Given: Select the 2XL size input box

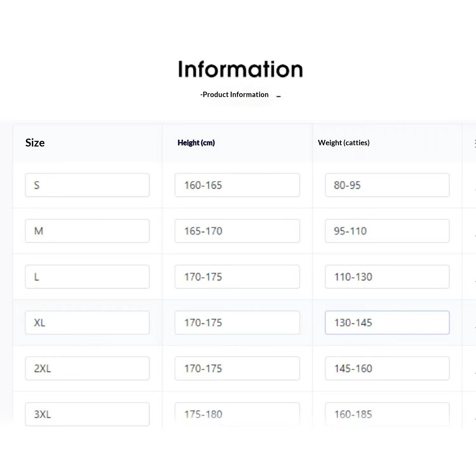Looking at the screenshot, I should pos(87,368).
